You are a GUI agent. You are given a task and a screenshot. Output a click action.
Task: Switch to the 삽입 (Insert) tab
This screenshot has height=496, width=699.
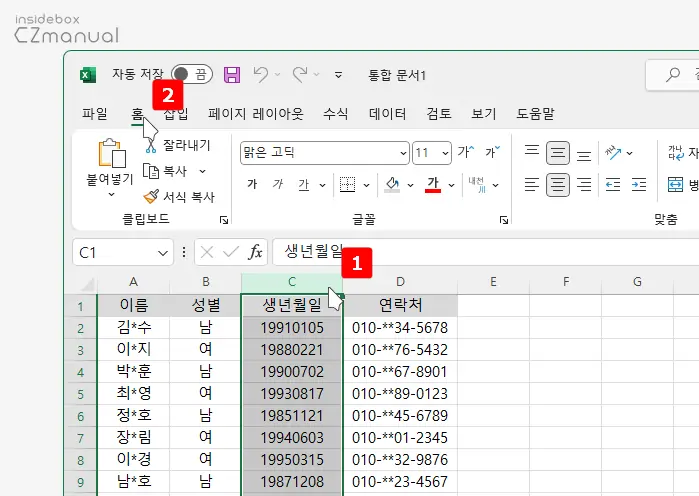176,114
